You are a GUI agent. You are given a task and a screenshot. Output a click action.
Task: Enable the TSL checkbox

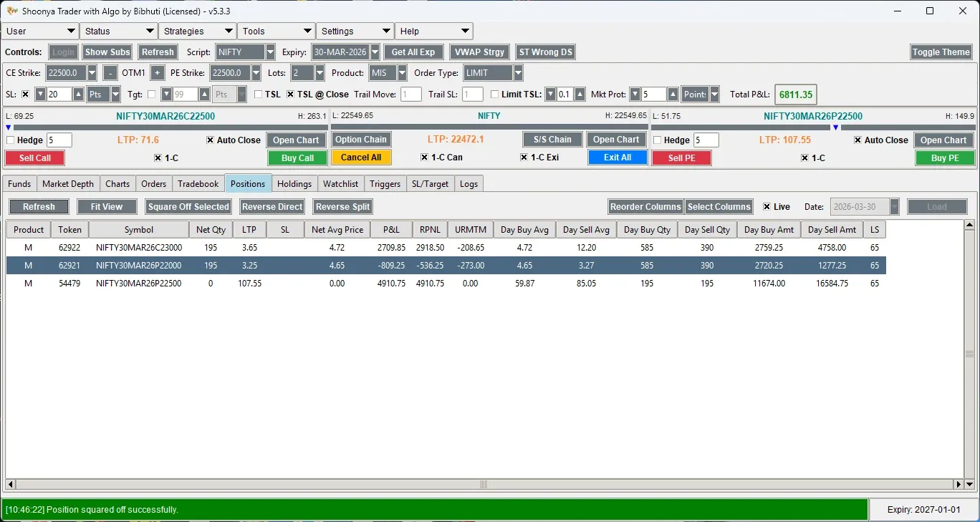[x=259, y=95]
